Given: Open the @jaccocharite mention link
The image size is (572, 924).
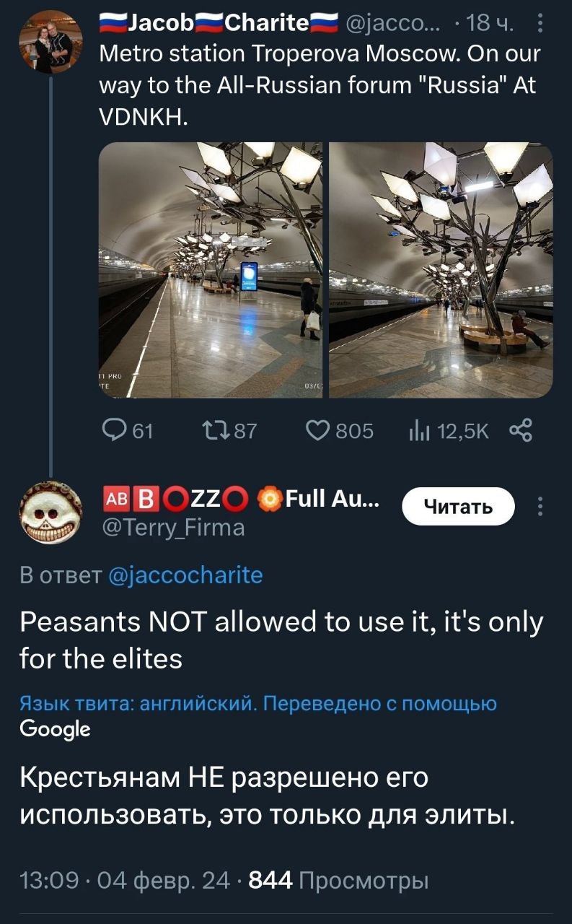Looking at the screenshot, I should coord(185,575).
